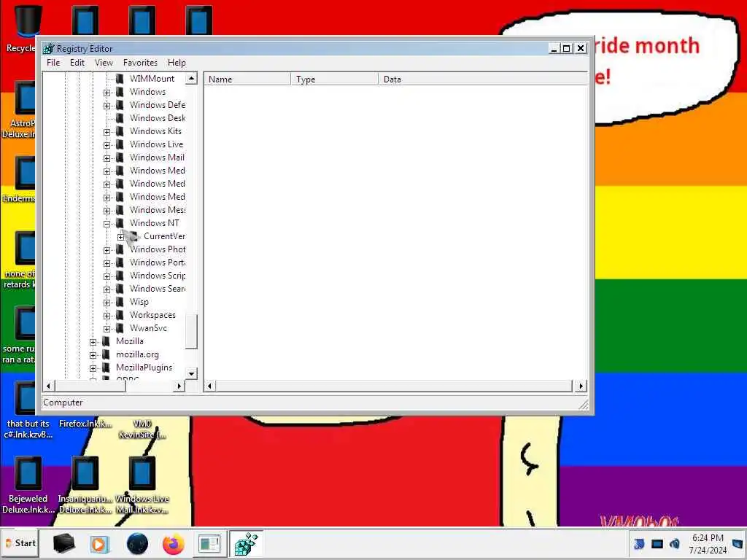Select the CurrentVer key label
747x560 pixels.
click(x=164, y=236)
